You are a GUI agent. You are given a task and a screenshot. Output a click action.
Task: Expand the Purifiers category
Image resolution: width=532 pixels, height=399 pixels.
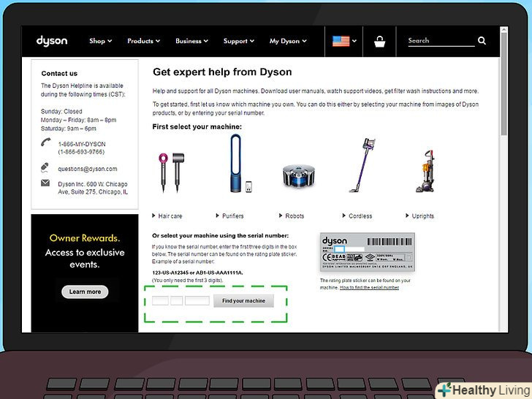[229, 216]
